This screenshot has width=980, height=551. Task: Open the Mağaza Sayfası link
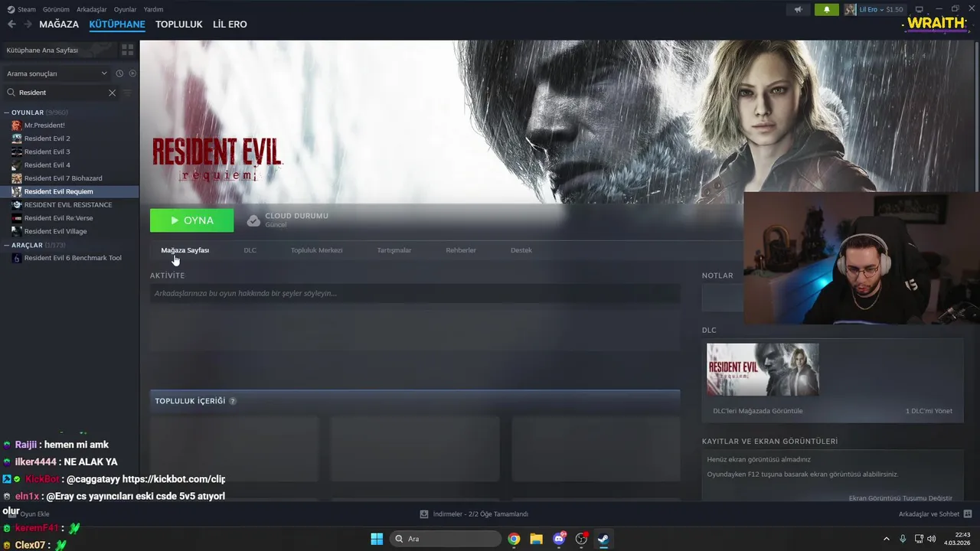[x=185, y=250]
